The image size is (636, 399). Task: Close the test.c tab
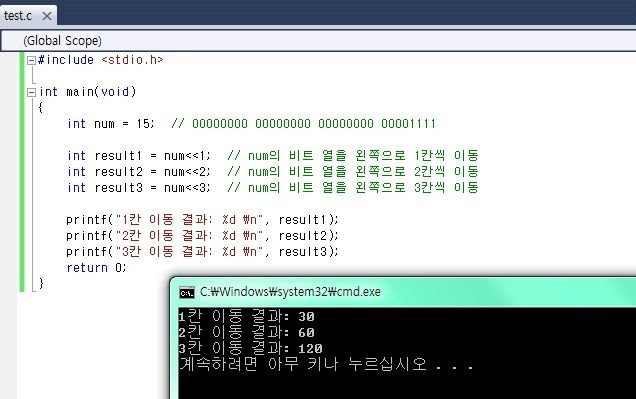pos(47,16)
